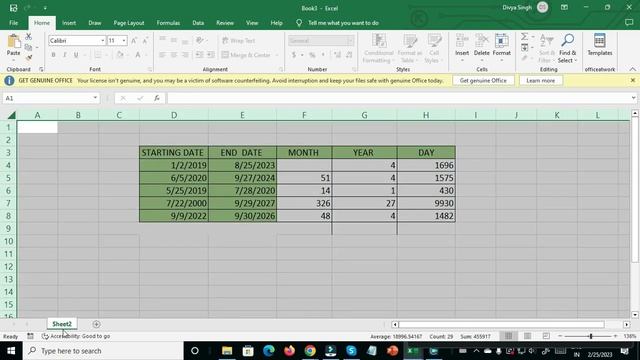This screenshot has width=640, height=360.
Task: Click the Fill down icon in Editing
Action: pyautogui.click(x=524, y=47)
